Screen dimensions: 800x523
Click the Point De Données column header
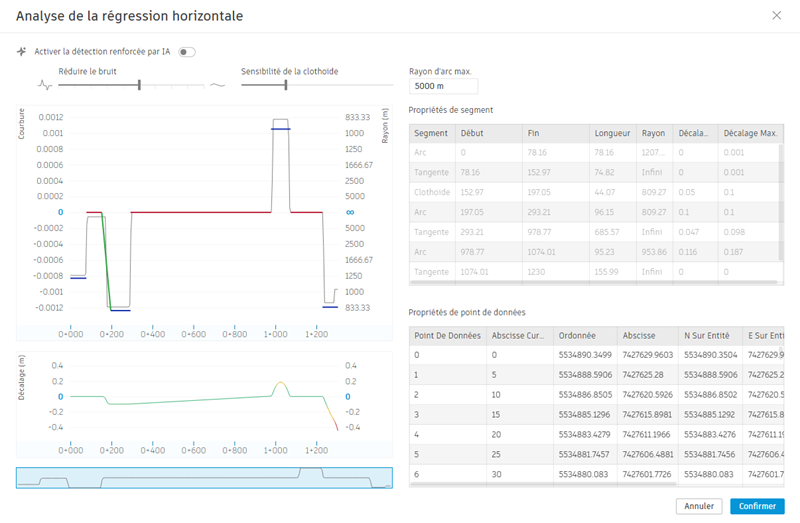pyautogui.click(x=447, y=336)
